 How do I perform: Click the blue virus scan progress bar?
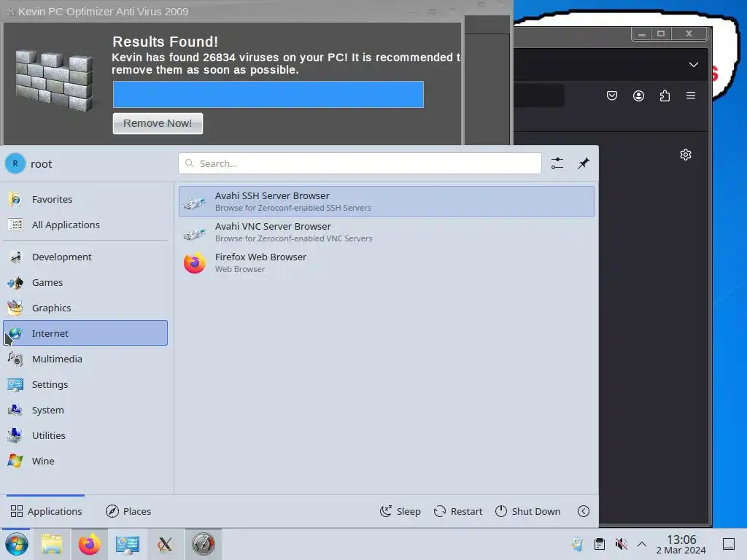coord(268,94)
